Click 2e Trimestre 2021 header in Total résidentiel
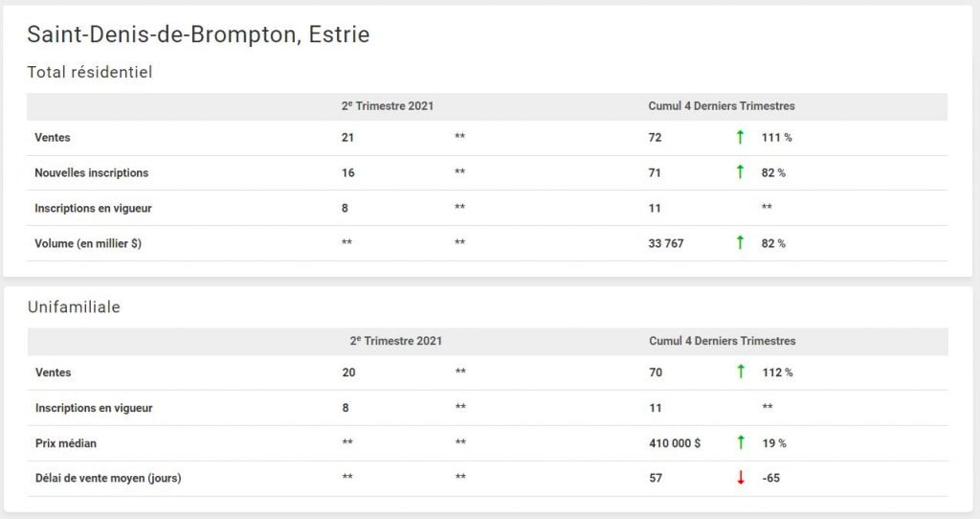The width and height of the screenshot is (980, 519). click(387, 106)
